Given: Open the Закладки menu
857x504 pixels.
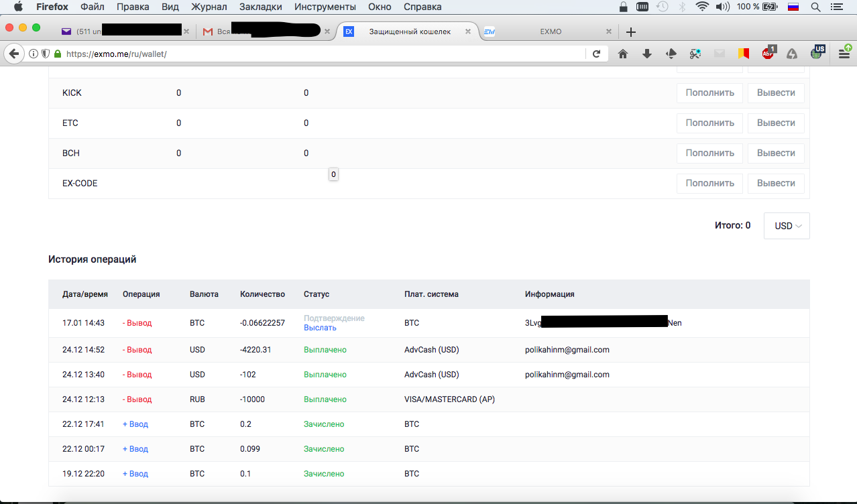Looking at the screenshot, I should [x=260, y=7].
